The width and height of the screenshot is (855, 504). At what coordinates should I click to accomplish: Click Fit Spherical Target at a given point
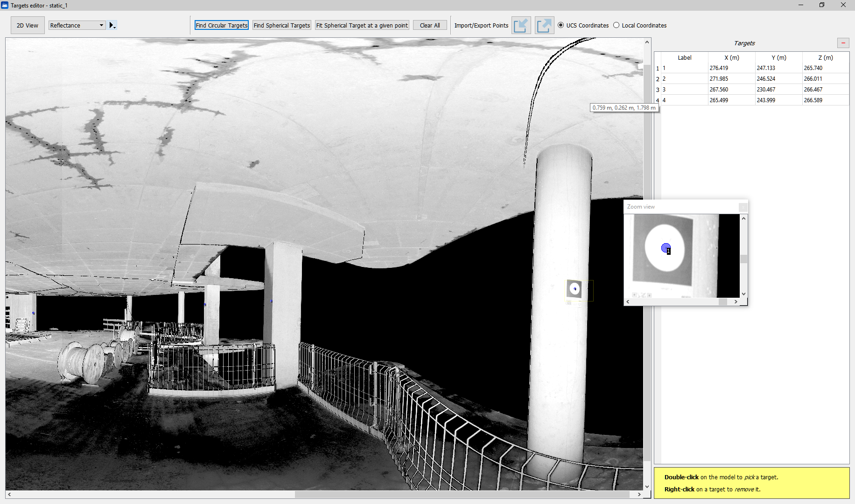tap(362, 25)
